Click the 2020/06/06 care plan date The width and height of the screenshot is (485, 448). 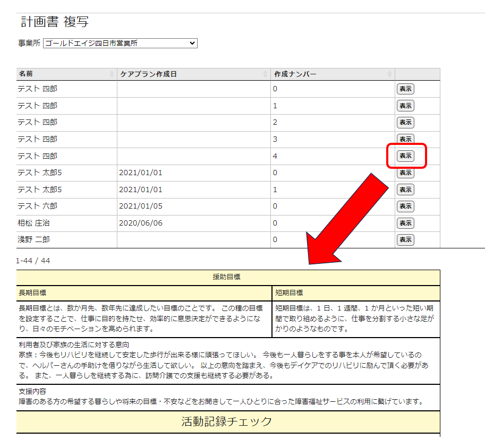pyautogui.click(x=141, y=223)
